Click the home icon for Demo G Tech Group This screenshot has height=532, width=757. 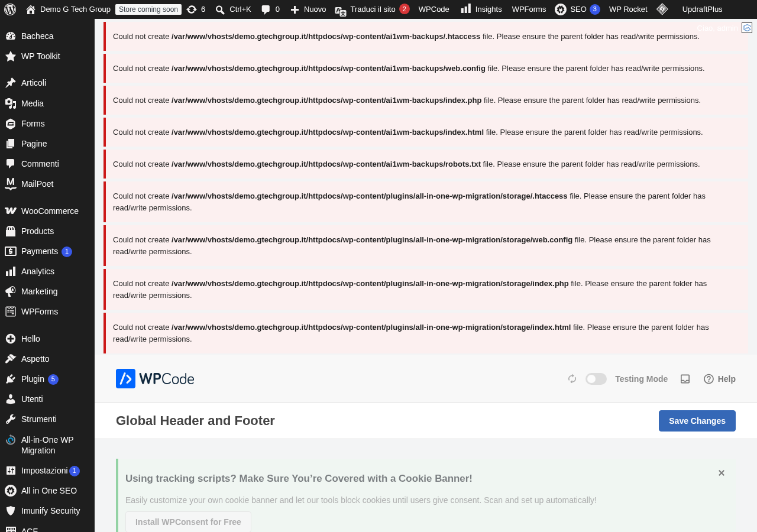[x=31, y=9]
